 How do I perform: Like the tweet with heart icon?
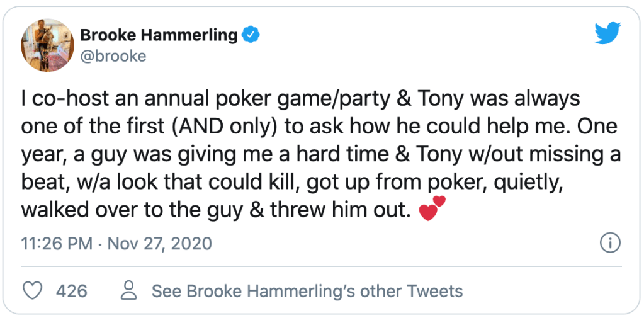click(32, 291)
